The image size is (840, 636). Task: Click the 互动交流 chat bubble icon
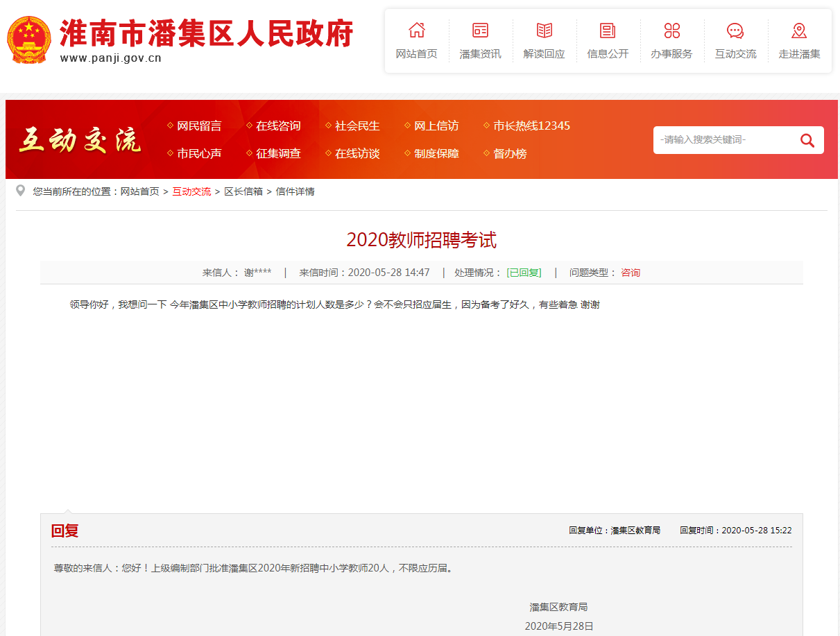[735, 31]
